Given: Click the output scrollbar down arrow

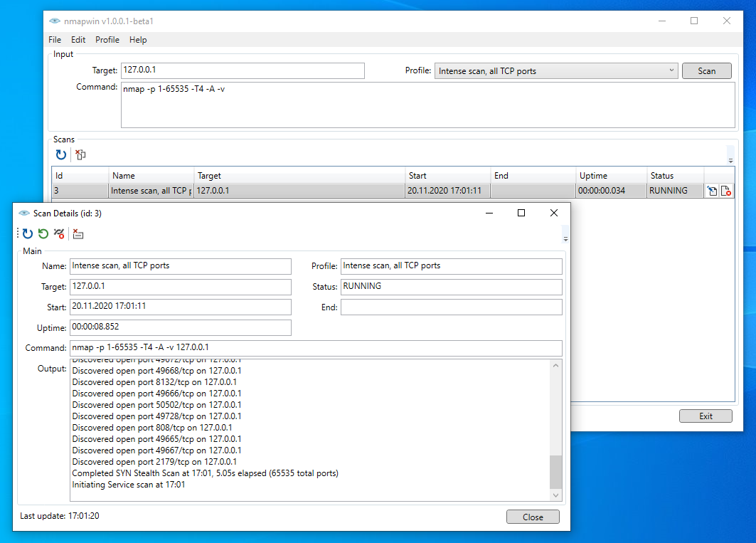Looking at the screenshot, I should [x=555, y=495].
